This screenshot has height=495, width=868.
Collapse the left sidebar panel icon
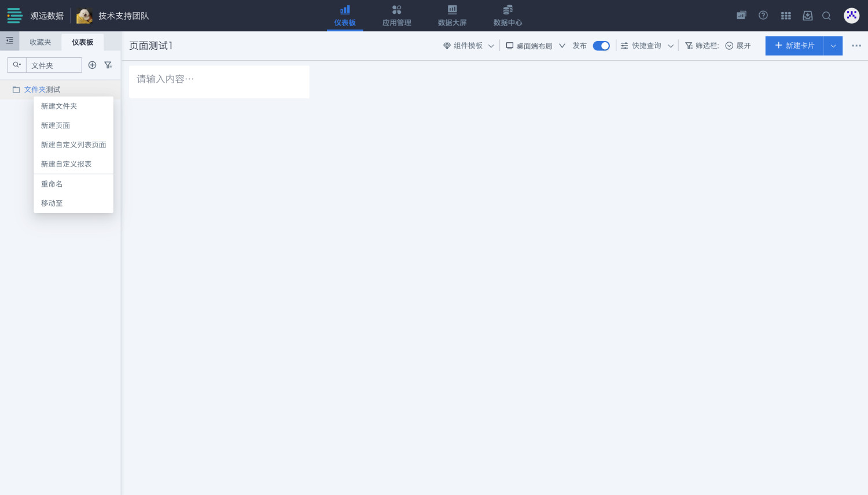coord(9,41)
